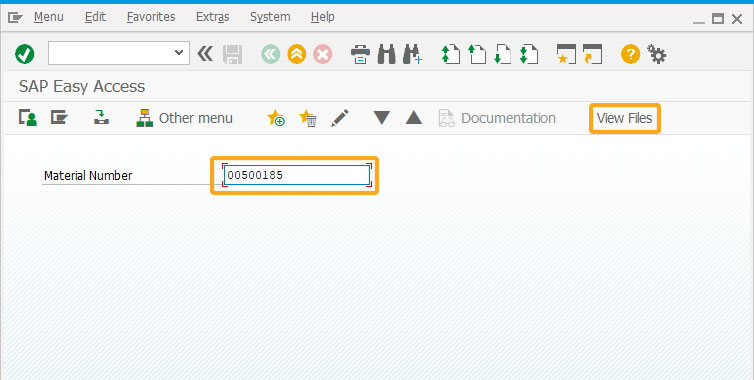
Task: Open the Help menu
Action: pos(322,17)
